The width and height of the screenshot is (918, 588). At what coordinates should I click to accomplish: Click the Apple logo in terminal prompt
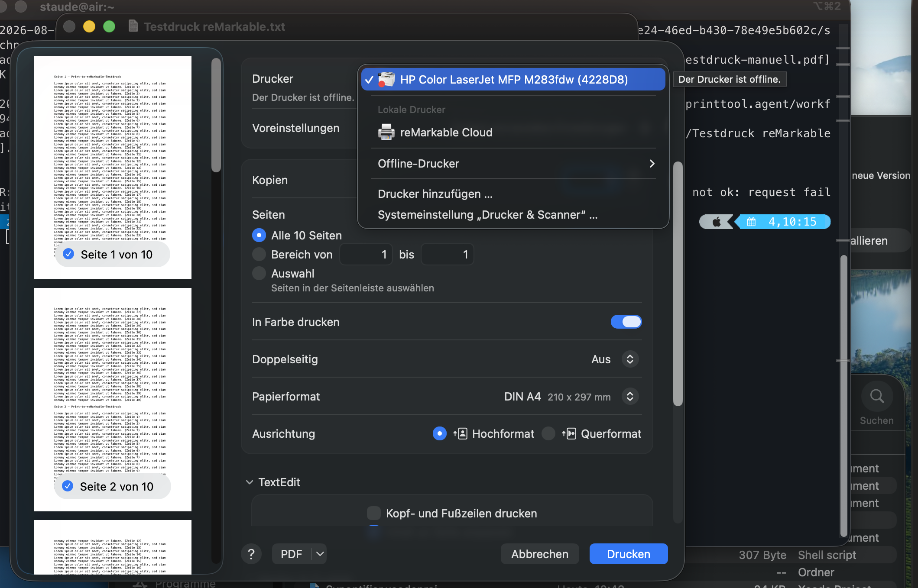click(717, 222)
